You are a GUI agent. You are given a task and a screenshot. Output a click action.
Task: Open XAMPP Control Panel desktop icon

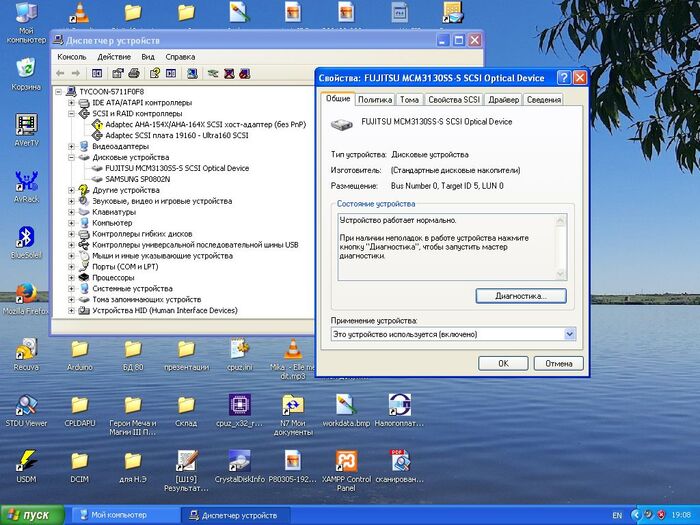tap(346, 462)
